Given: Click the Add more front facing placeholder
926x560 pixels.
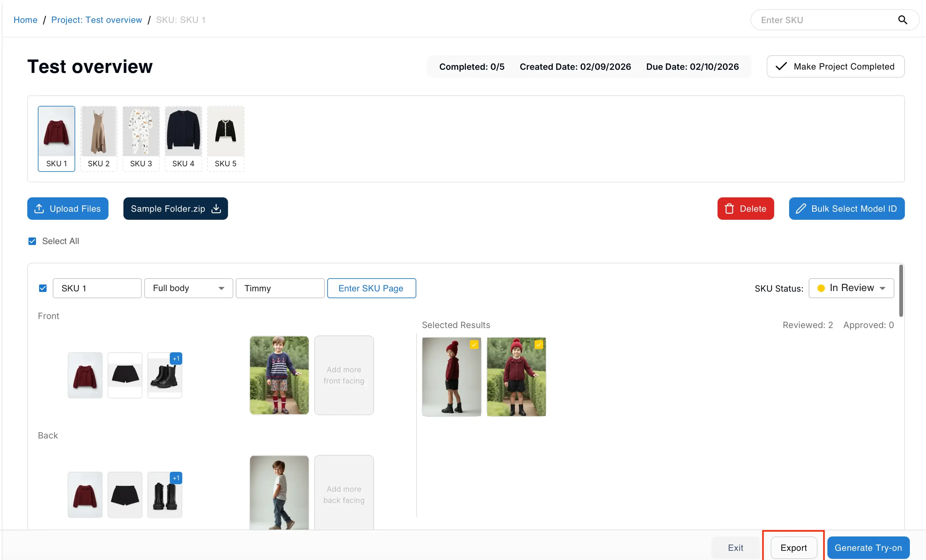Looking at the screenshot, I should coord(344,375).
